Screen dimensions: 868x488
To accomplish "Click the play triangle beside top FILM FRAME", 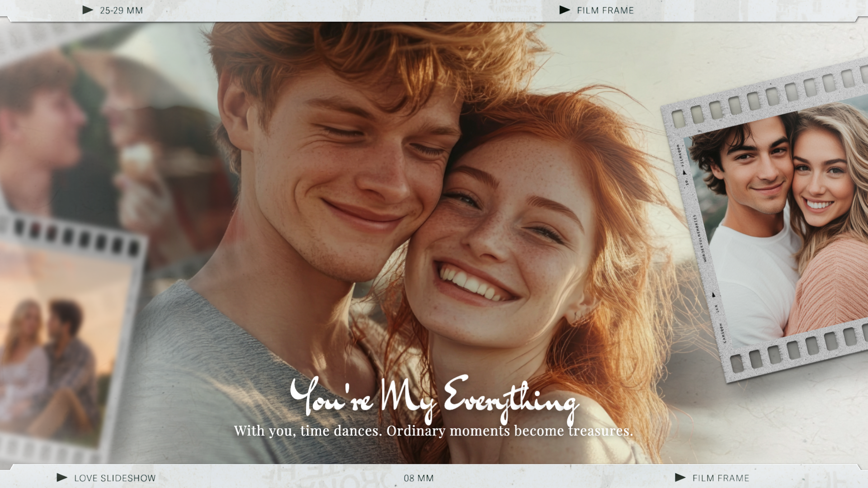I will 565,10.
